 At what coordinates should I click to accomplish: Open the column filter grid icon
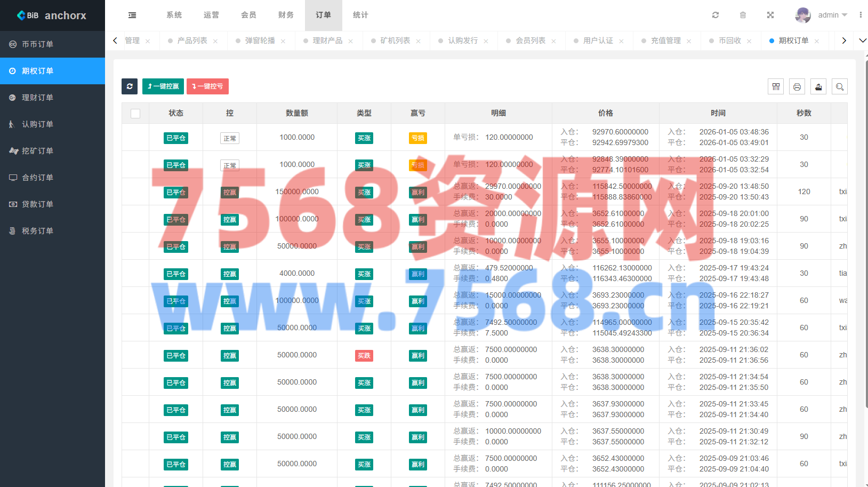tap(776, 86)
